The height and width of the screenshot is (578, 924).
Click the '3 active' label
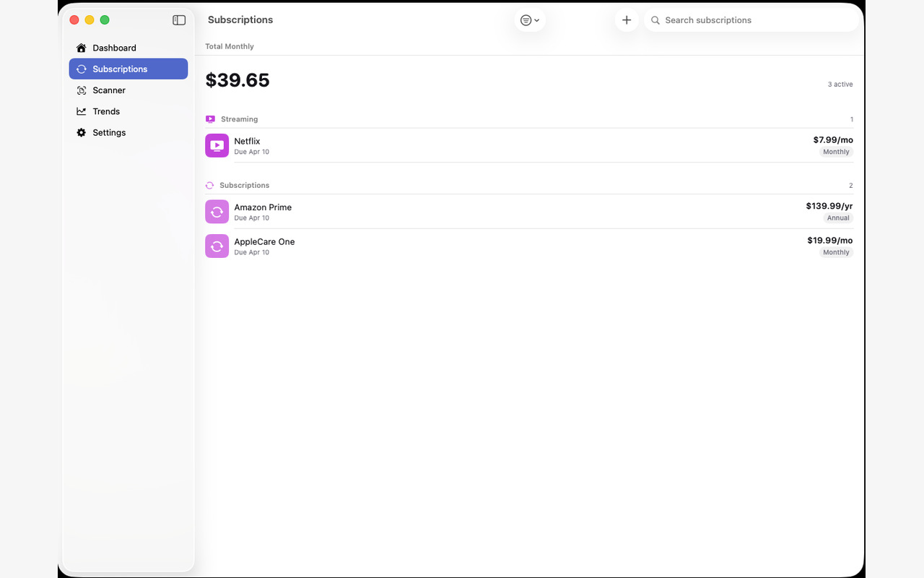tap(840, 85)
